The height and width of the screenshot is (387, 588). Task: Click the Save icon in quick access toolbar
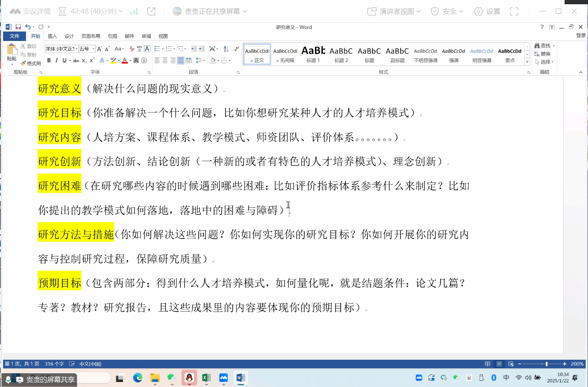pyautogui.click(x=18, y=27)
